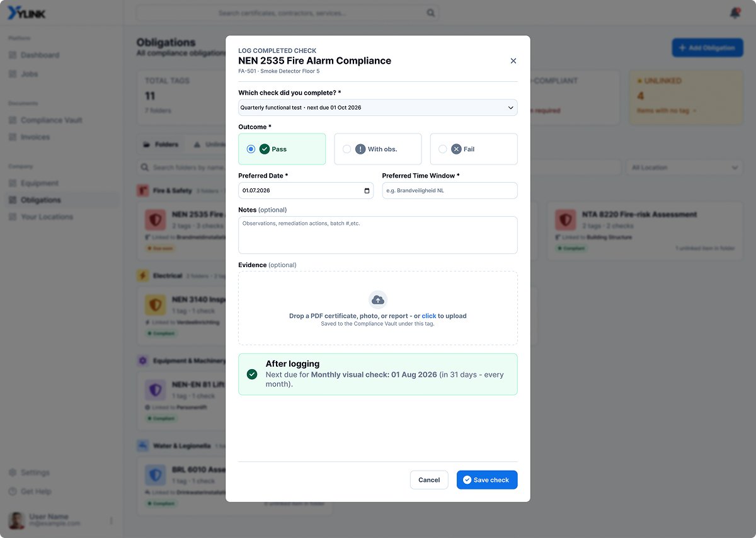Select the Pass outcome radio button
756x538 pixels.
pos(251,149)
